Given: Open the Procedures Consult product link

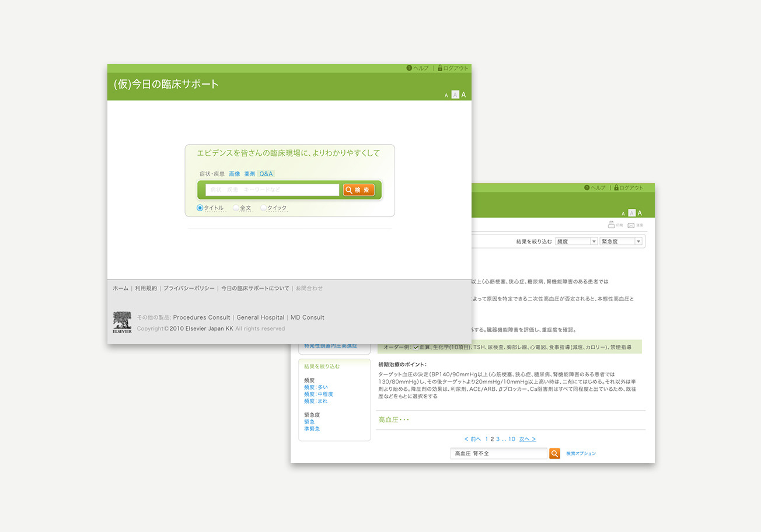Looking at the screenshot, I should point(201,317).
